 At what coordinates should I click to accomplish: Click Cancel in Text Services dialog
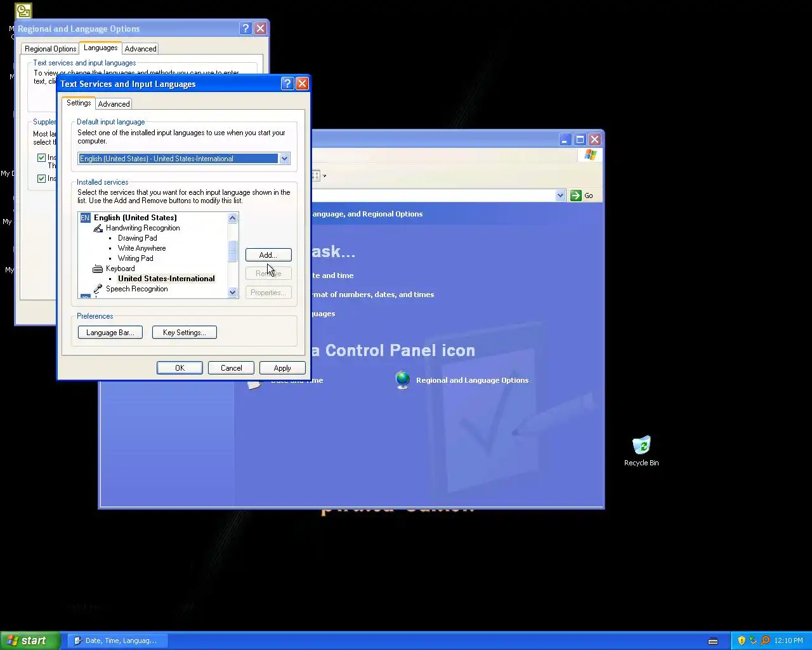(231, 368)
